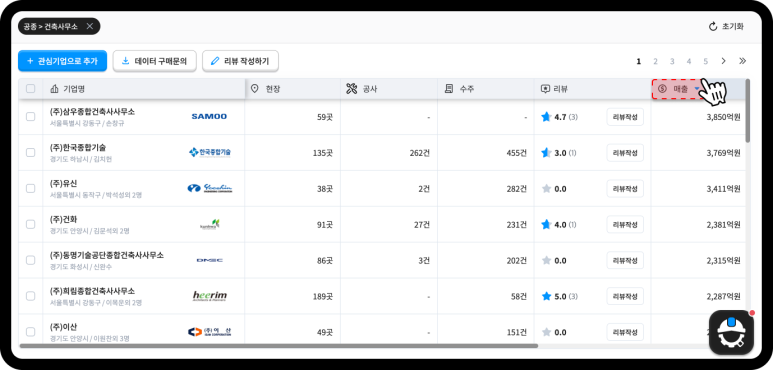Open (주)한국종합기술 company name
Viewport: 773px width, 370px height.
(78, 147)
